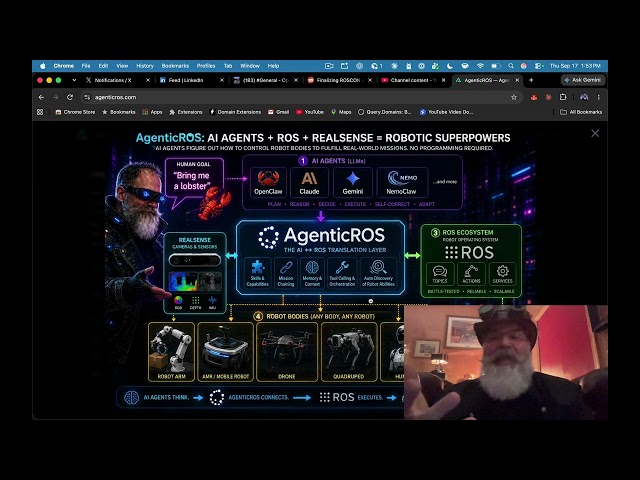Image resolution: width=640 pixels, height=480 pixels.
Task: Go back with the browser back arrow
Action: click(x=41, y=97)
